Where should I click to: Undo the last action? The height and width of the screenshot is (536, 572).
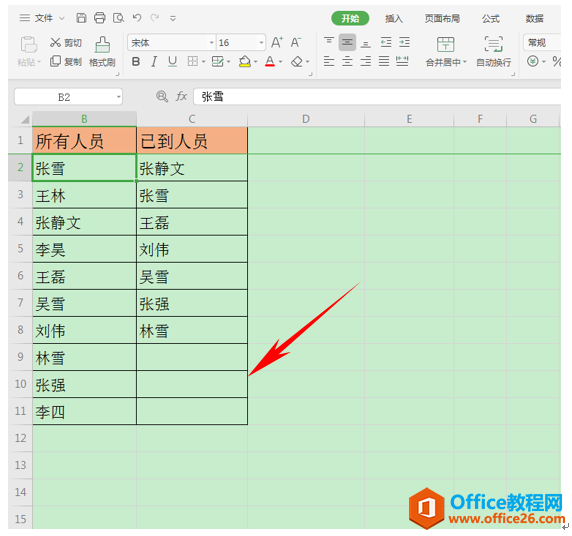pyautogui.click(x=137, y=18)
